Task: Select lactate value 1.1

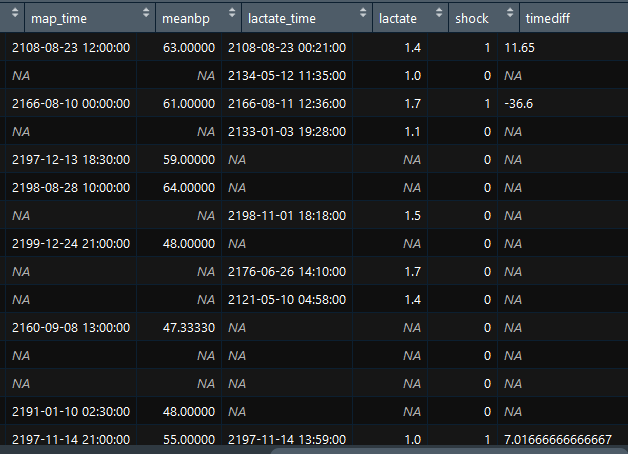Action: pyautogui.click(x=413, y=132)
